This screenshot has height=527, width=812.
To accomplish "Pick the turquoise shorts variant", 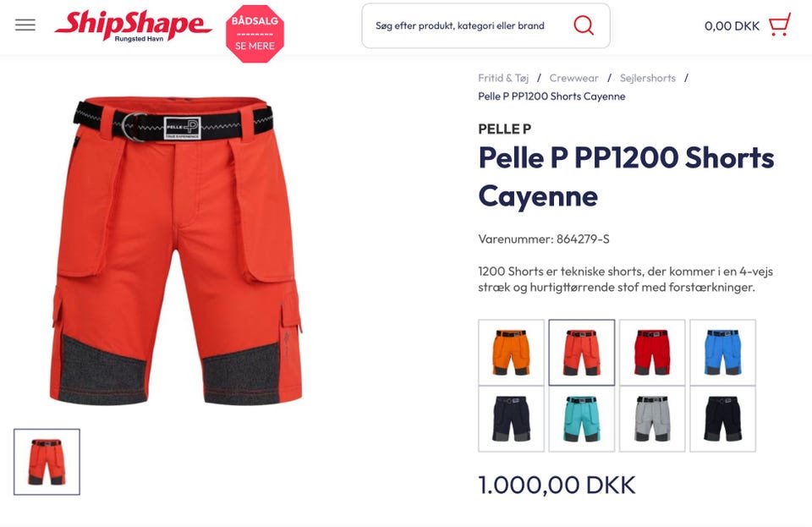I will (x=582, y=419).
